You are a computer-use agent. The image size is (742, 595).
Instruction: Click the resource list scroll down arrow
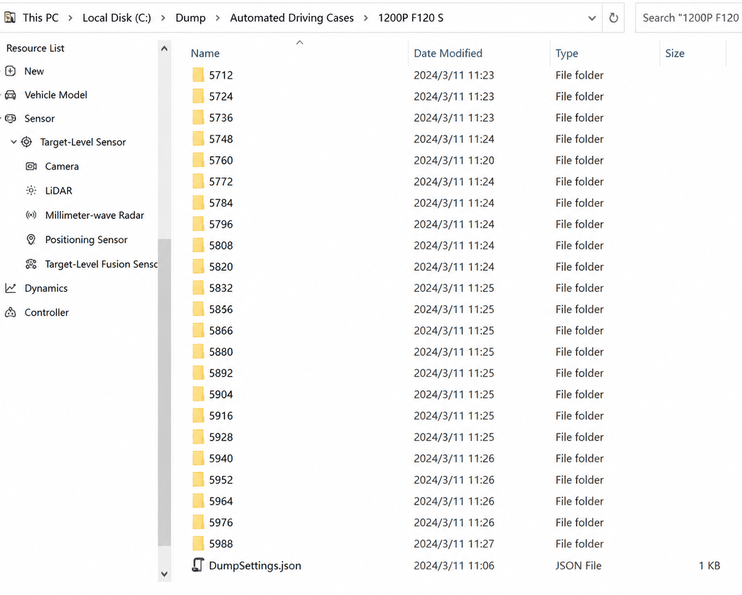[x=164, y=574]
